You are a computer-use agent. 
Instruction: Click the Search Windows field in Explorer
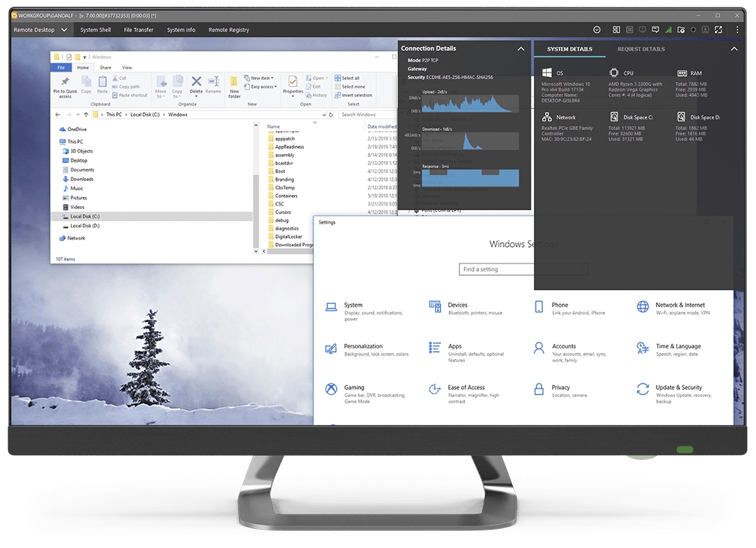tap(367, 115)
